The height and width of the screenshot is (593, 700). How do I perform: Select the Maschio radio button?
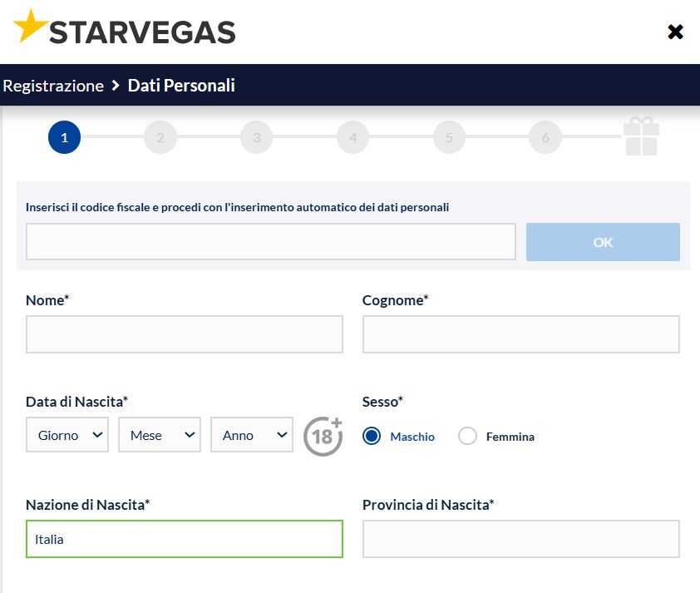pos(372,435)
